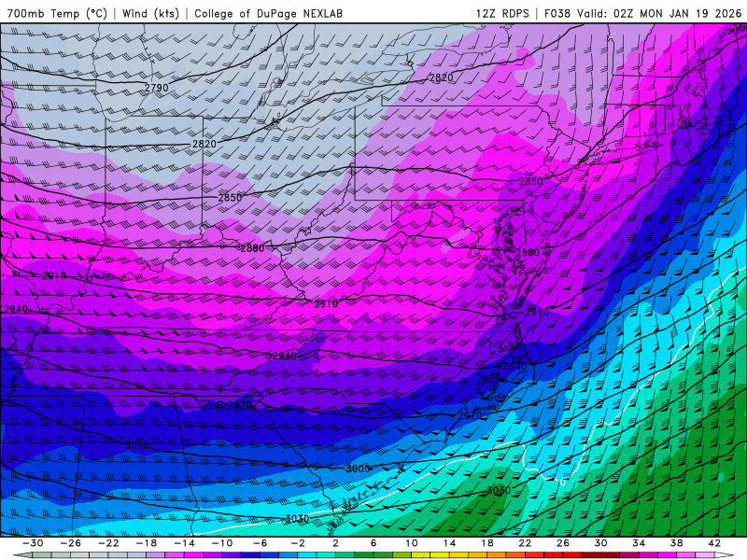
Task: Click the 2 value on the color scale
Action: [x=335, y=543]
